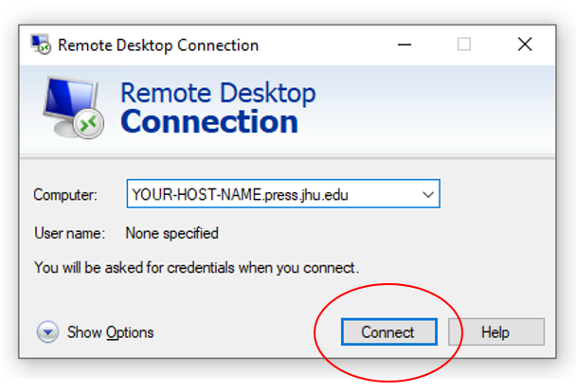This screenshot has height=392, width=576.
Task: Click the Connect button
Action: click(389, 331)
